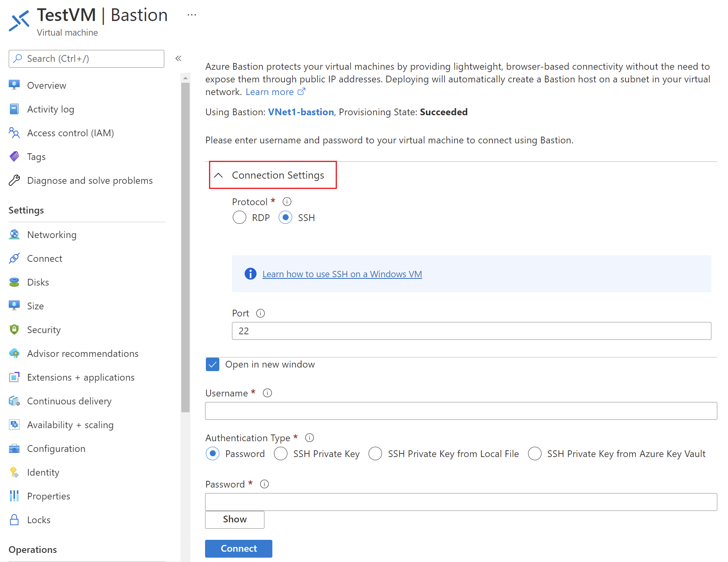
Task: Open Learn how to use SSH link
Action: click(342, 274)
